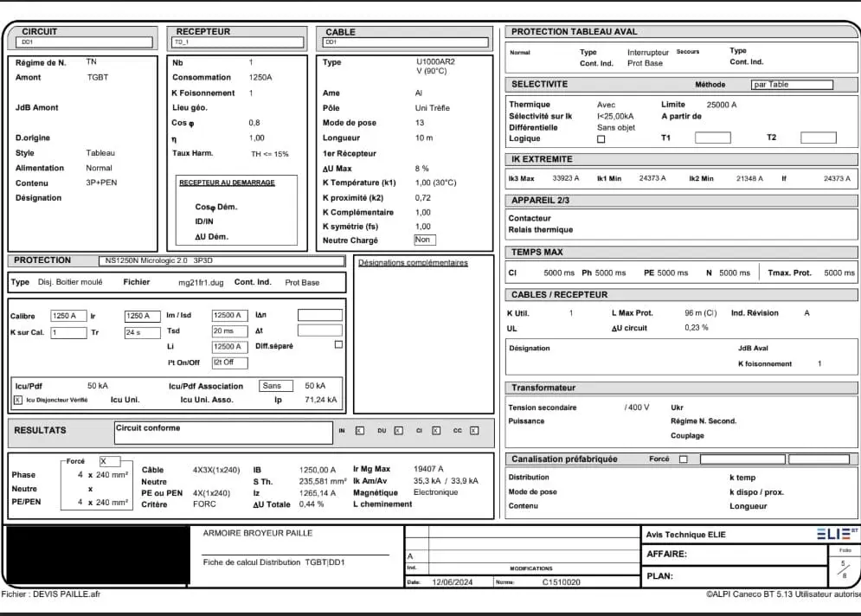Click the T2 field in Sélectivité
The height and width of the screenshot is (616, 861).
[x=819, y=138]
